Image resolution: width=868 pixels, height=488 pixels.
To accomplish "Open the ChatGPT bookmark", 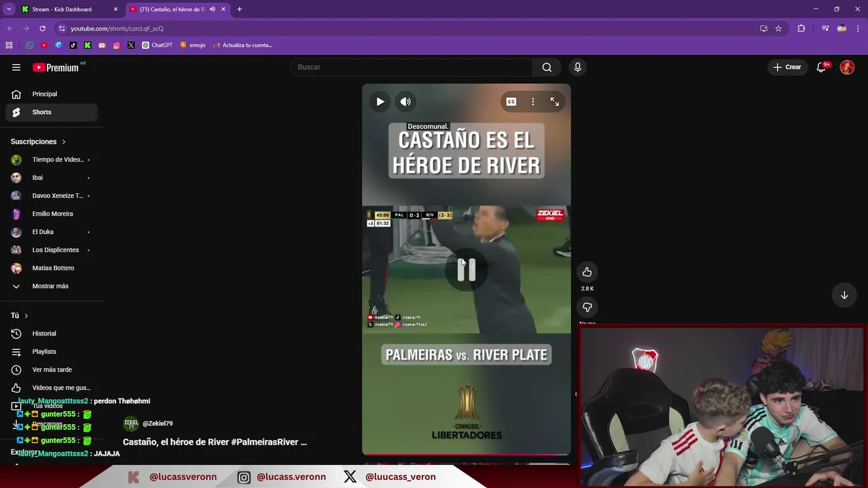I will [157, 45].
